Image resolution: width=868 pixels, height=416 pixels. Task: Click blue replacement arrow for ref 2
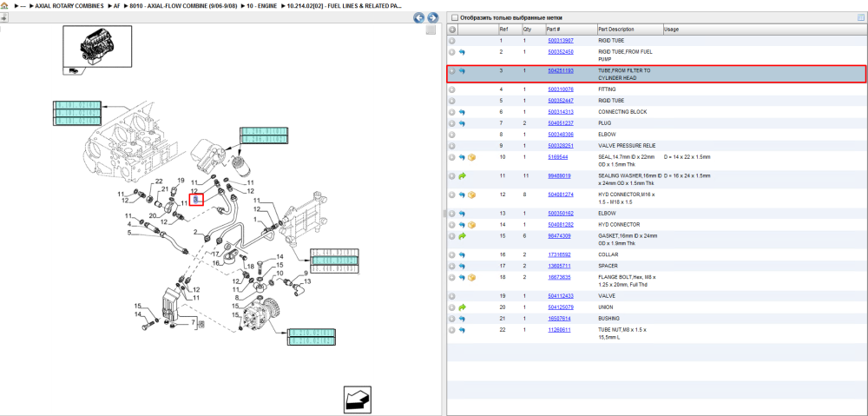coord(462,52)
